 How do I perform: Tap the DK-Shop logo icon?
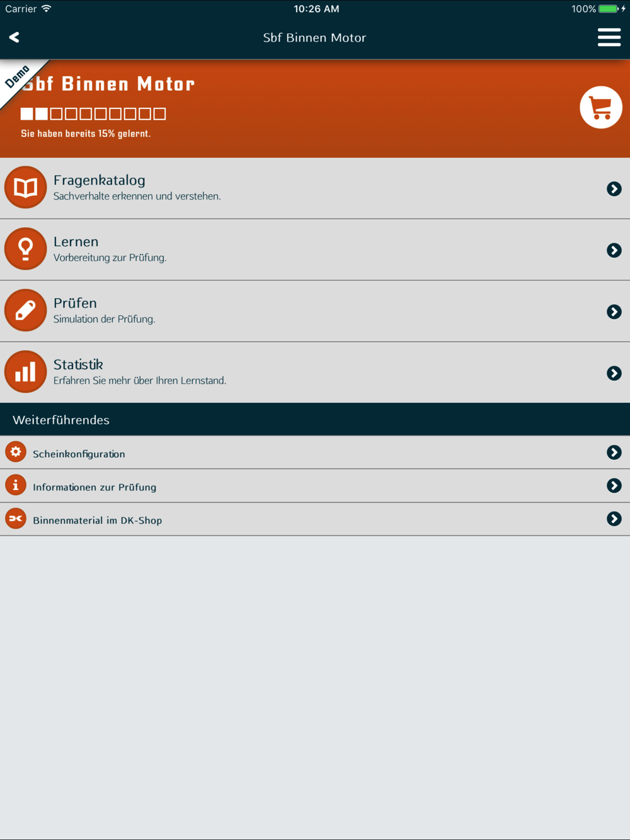click(x=16, y=519)
